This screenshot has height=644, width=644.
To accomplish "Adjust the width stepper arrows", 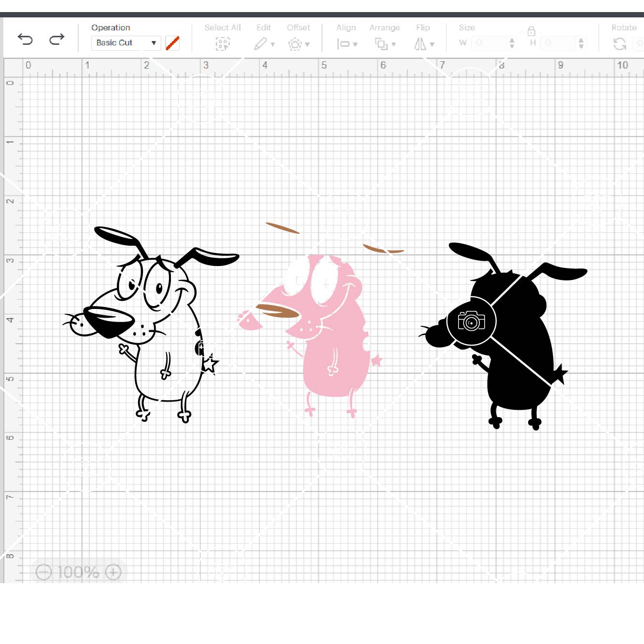I will point(512,43).
